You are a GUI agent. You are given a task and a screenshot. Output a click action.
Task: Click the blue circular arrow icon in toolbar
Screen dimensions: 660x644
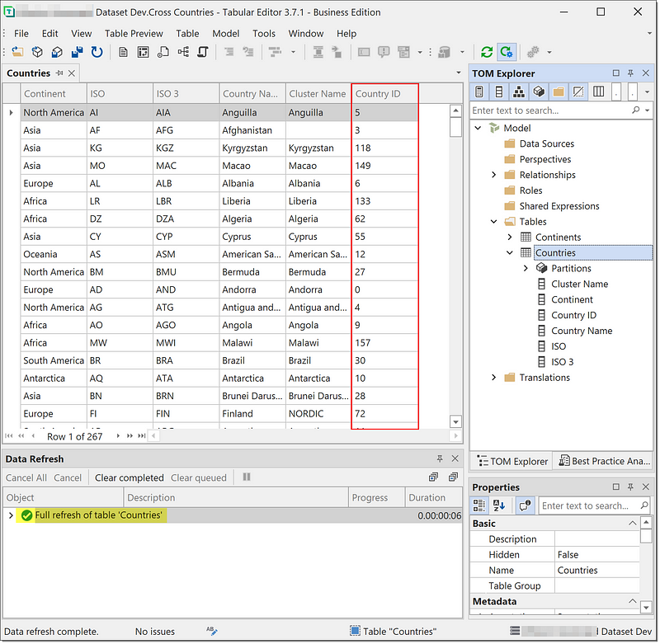[x=97, y=52]
